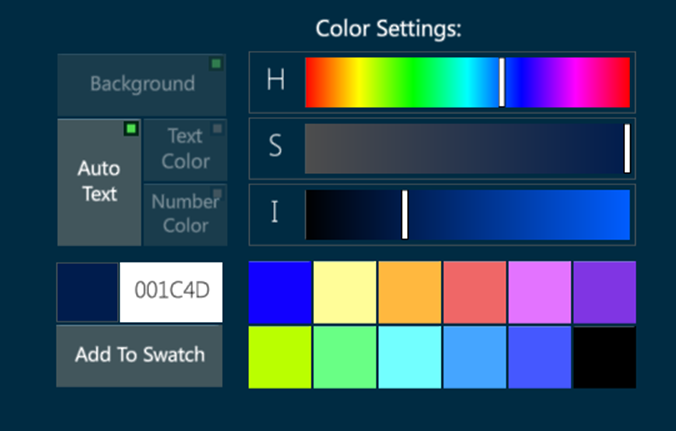Click the Saturation slider bar
The width and height of the screenshot is (676, 431).
(x=467, y=149)
